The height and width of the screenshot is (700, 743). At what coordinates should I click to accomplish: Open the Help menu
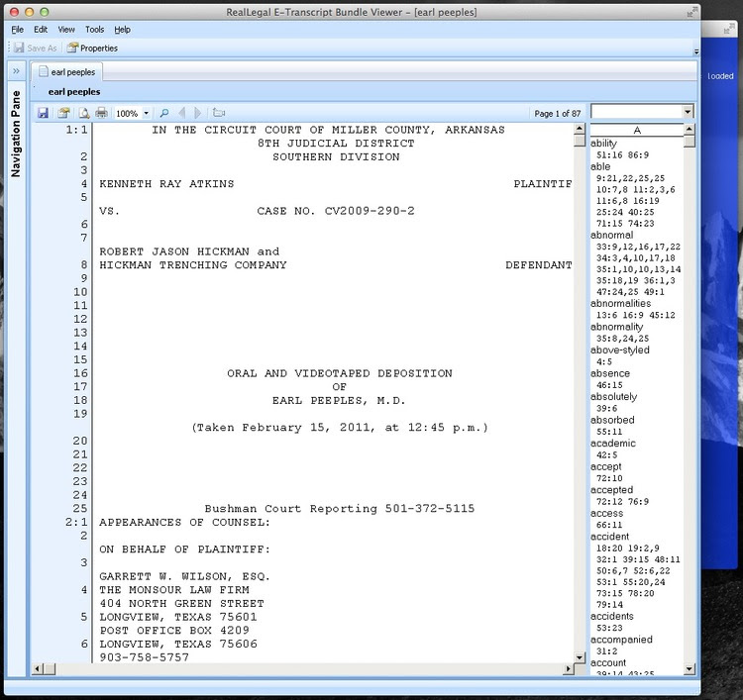pyautogui.click(x=122, y=30)
